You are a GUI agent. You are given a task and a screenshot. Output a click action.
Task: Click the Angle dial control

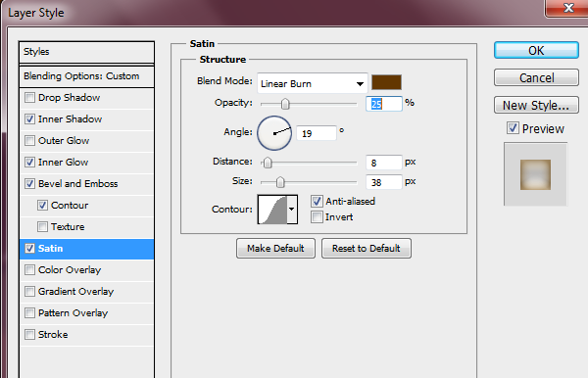(274, 133)
